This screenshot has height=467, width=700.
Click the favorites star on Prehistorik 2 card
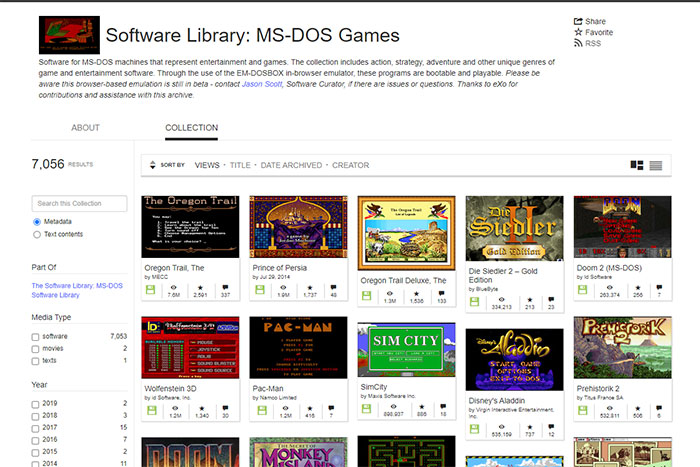[x=638, y=408]
